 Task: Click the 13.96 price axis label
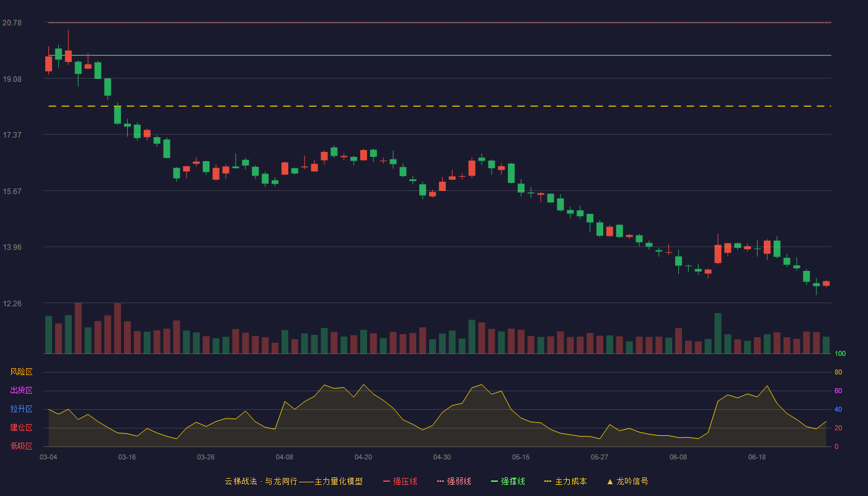point(12,247)
